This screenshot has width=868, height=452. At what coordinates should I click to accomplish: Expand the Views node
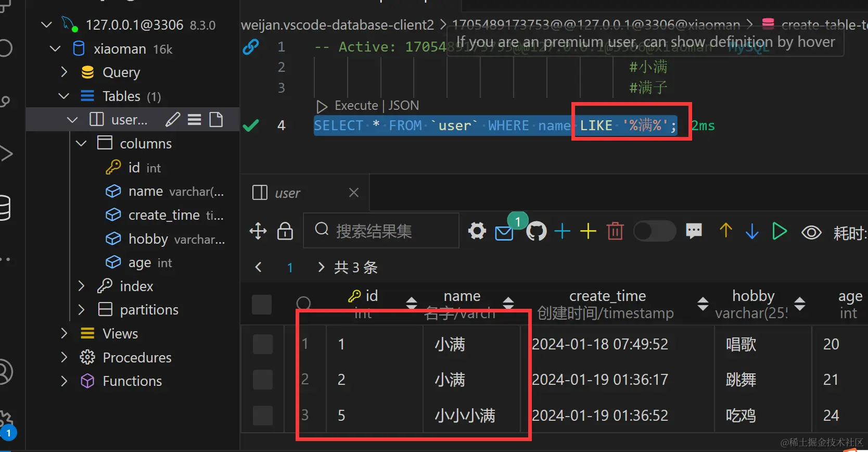coord(64,333)
